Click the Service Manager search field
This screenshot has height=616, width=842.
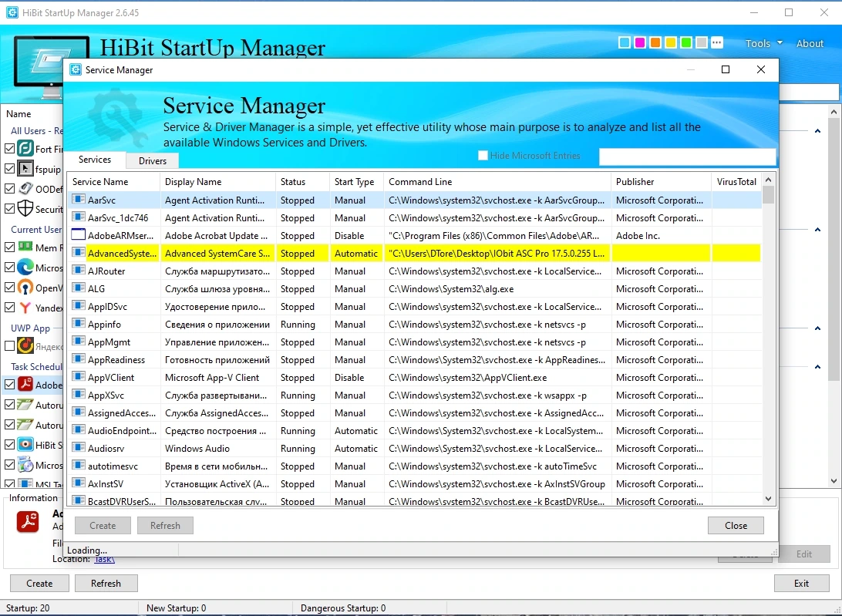687,157
